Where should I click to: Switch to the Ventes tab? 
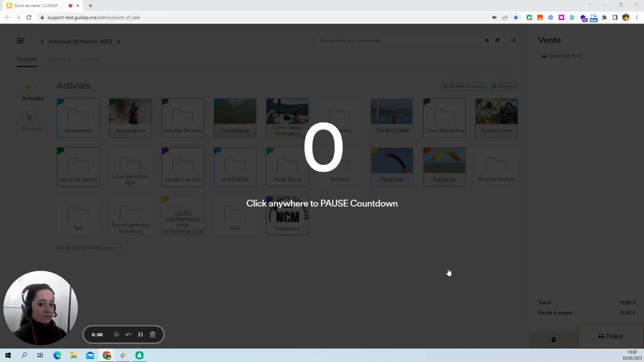point(89,59)
